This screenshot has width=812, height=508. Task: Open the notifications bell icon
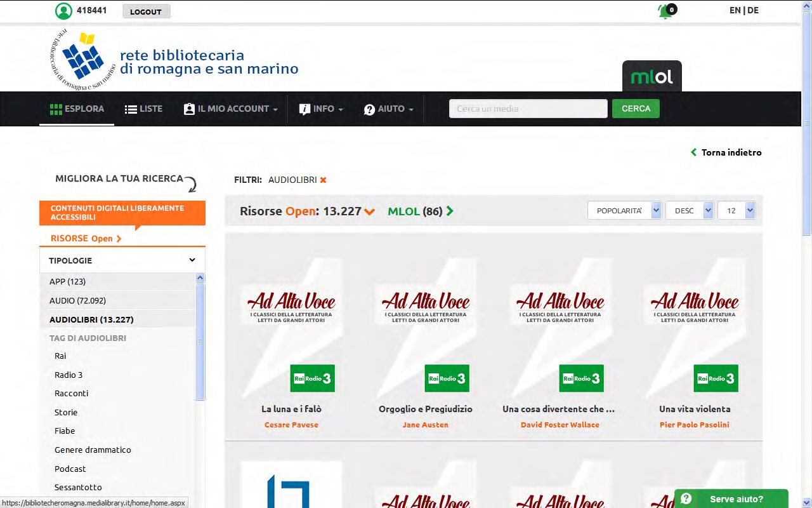click(x=666, y=11)
